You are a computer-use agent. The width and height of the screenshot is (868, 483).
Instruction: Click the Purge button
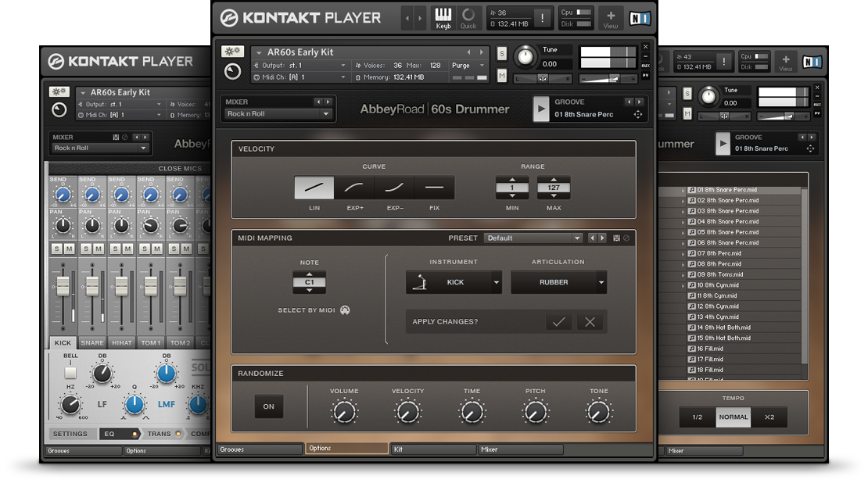click(461, 66)
